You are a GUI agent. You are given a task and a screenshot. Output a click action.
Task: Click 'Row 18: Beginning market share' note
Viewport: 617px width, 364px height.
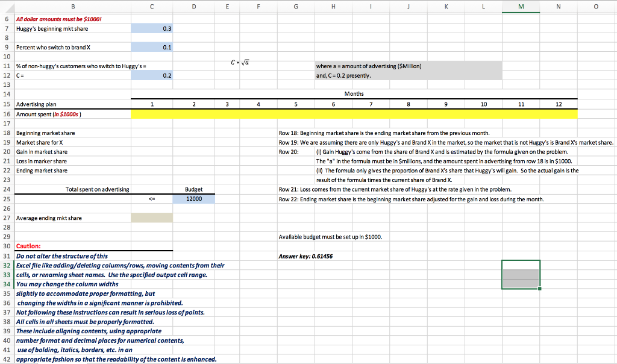(x=384, y=133)
